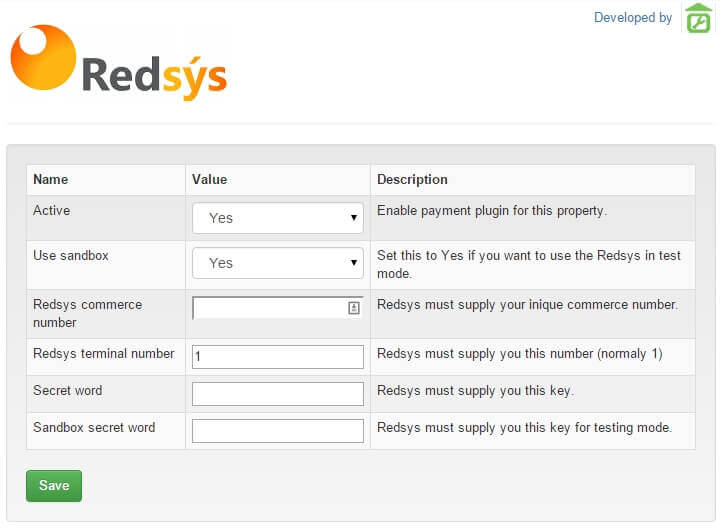
Task: Select the Secret word input box
Action: pyautogui.click(x=277, y=394)
